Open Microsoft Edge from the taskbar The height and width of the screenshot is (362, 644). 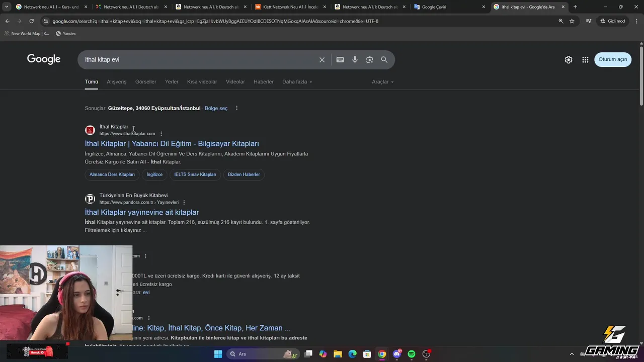pos(353,354)
